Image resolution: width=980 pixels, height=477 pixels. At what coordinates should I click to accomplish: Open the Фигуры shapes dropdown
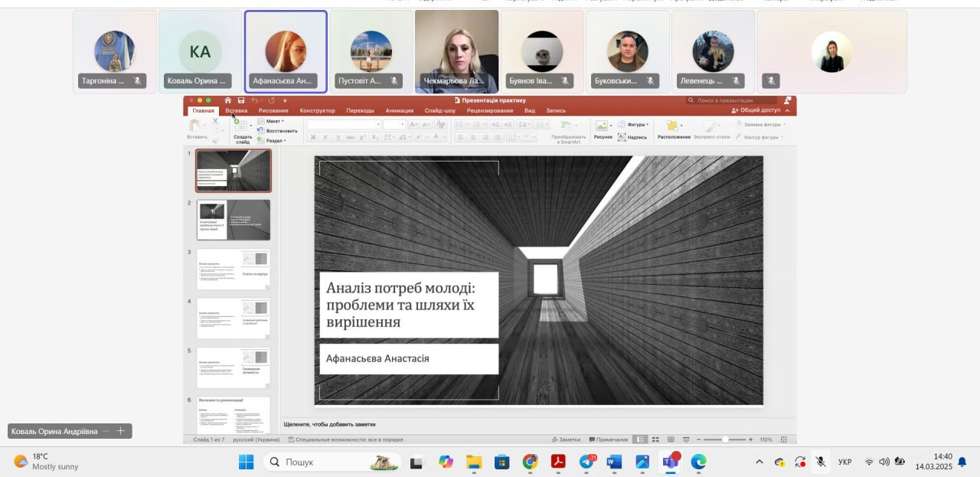click(637, 124)
